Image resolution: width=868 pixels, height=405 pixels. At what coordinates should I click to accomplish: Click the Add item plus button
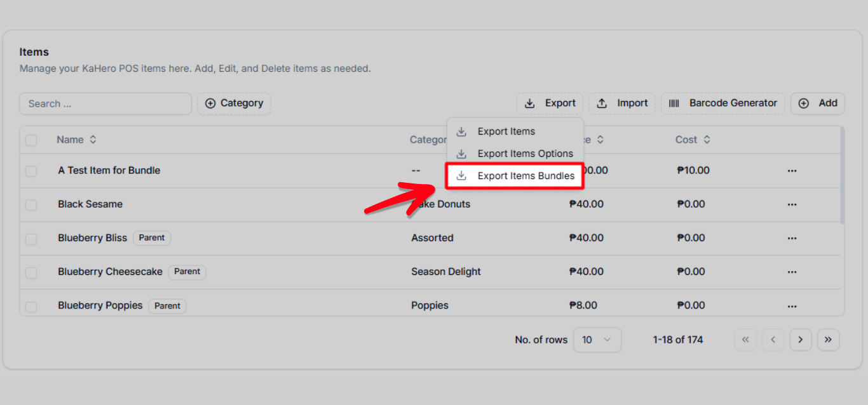[x=818, y=103]
